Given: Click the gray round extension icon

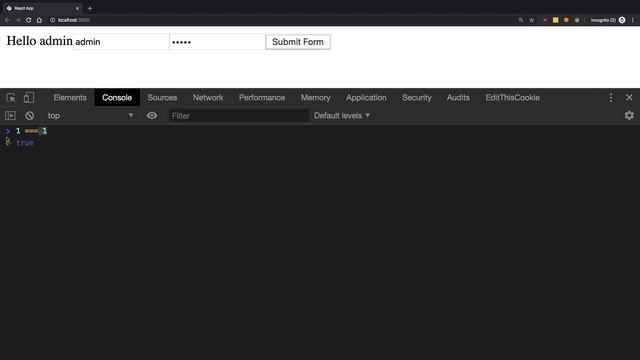Looking at the screenshot, I should (577, 20).
